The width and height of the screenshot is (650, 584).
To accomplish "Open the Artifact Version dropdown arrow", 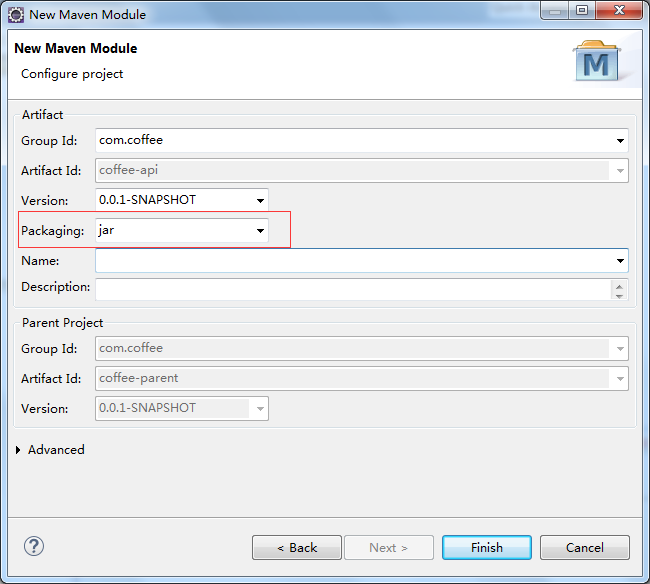I will [x=260, y=201].
